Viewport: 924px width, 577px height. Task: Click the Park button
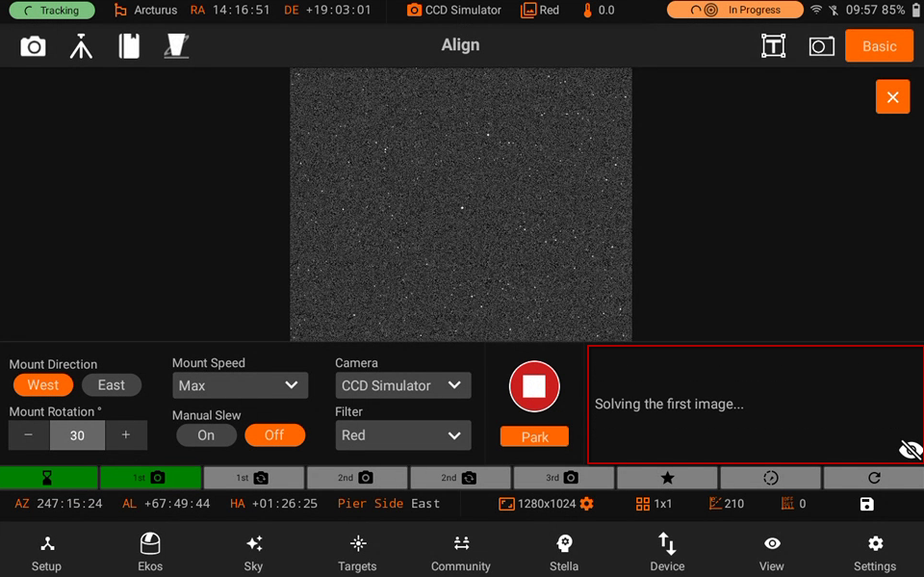point(534,436)
